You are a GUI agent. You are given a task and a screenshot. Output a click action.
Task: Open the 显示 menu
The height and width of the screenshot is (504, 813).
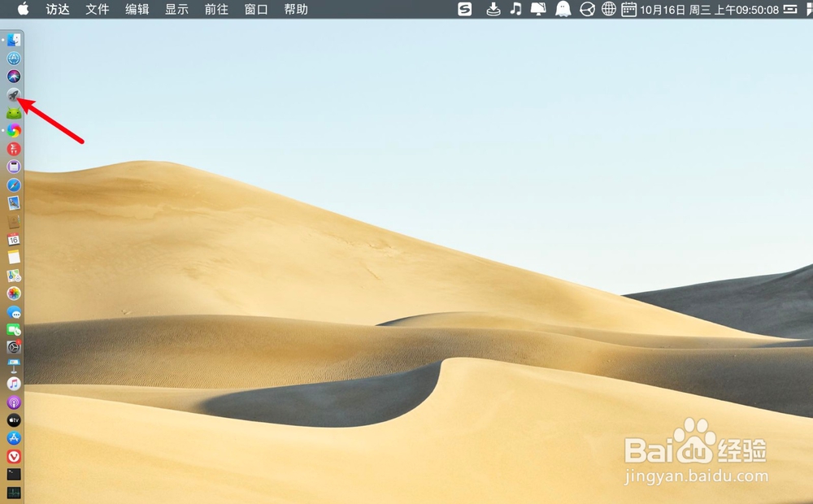click(x=176, y=9)
